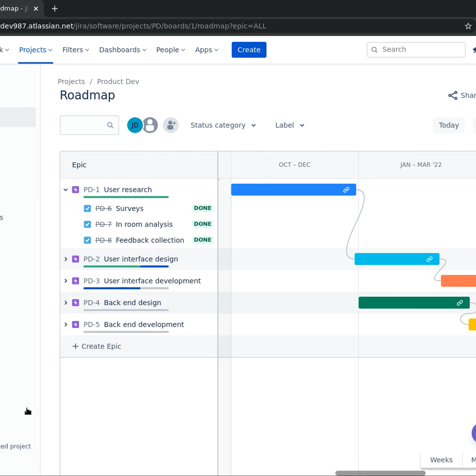Viewport: 476px width, 476px height.
Task: Click the DONE status of Surveys
Action: [203, 208]
